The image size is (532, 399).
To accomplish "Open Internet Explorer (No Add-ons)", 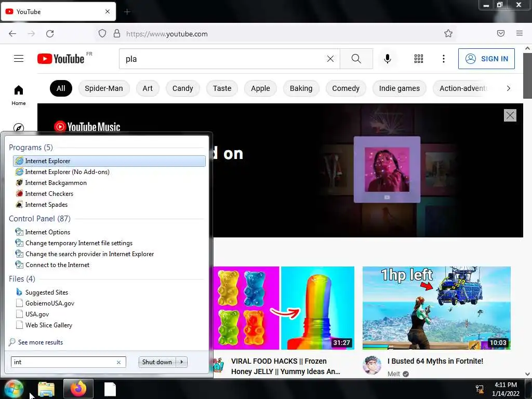I will click(109, 171).
